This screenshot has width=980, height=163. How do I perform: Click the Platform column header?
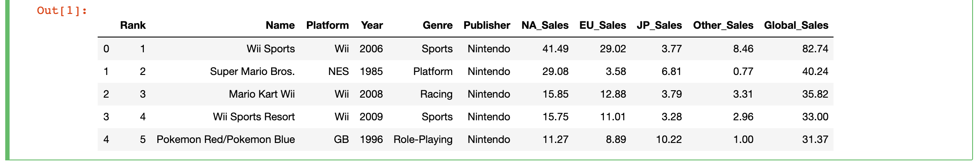(327, 25)
